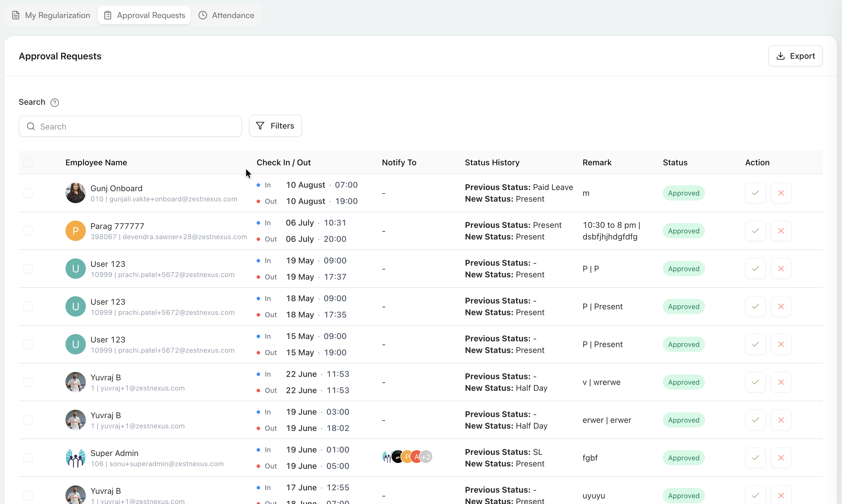The height and width of the screenshot is (504, 842).
Task: Approve Yuvraj B's 19 June 03:00 request
Action: [x=755, y=420]
